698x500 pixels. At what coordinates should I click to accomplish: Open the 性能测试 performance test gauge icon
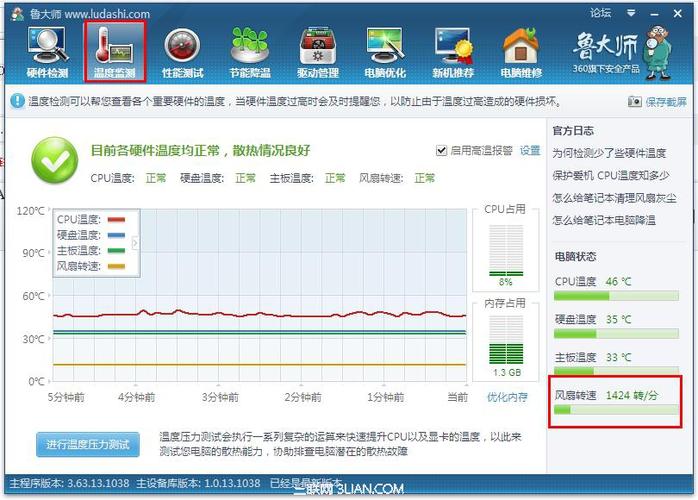[x=183, y=52]
